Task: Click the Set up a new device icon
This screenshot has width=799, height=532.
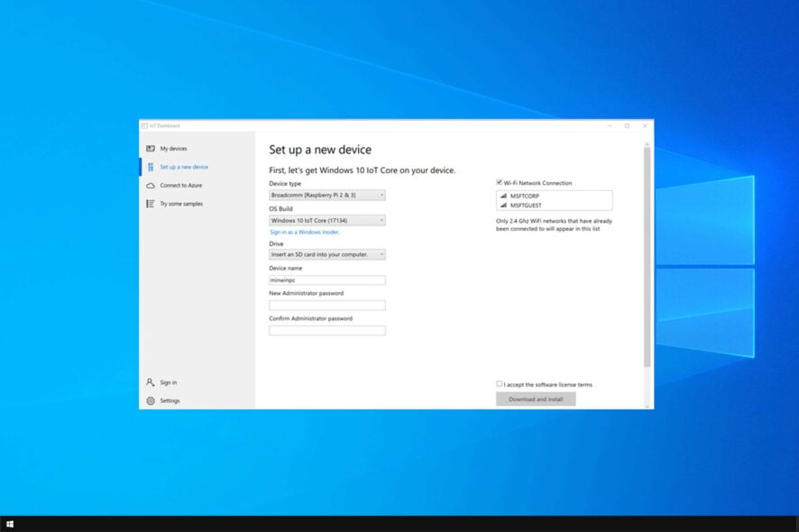Action: tap(151, 167)
